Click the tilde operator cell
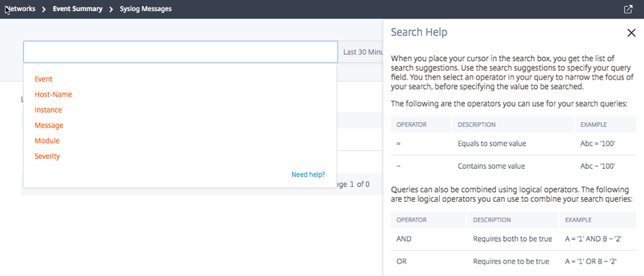 coord(398,167)
